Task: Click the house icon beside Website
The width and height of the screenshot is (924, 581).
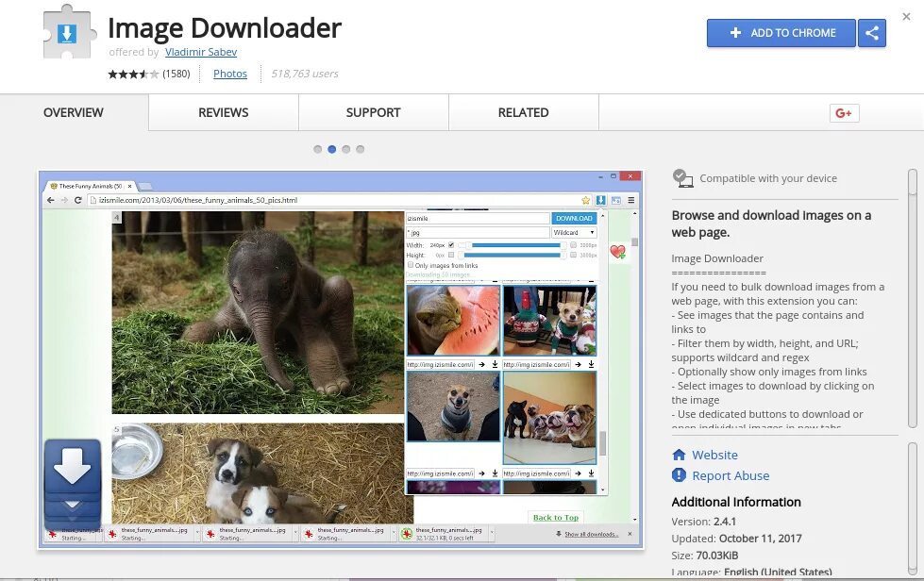Action: point(679,455)
